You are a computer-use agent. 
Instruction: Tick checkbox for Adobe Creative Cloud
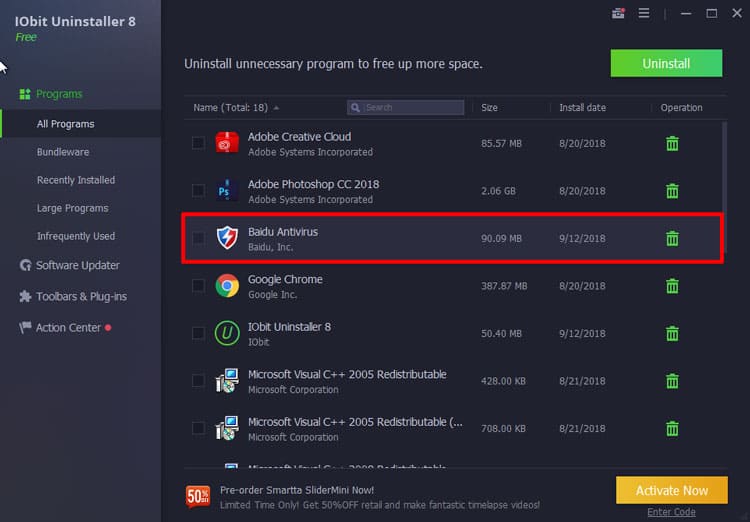(198, 143)
